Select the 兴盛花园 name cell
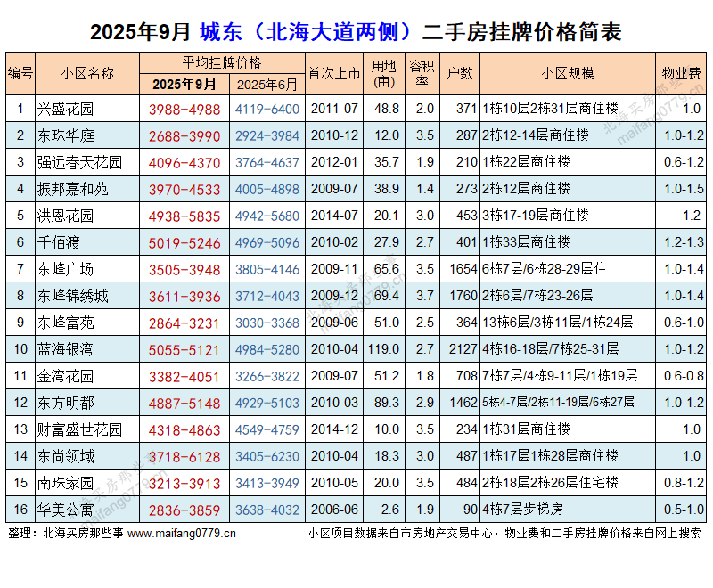The height and width of the screenshot is (588, 713). point(87,109)
